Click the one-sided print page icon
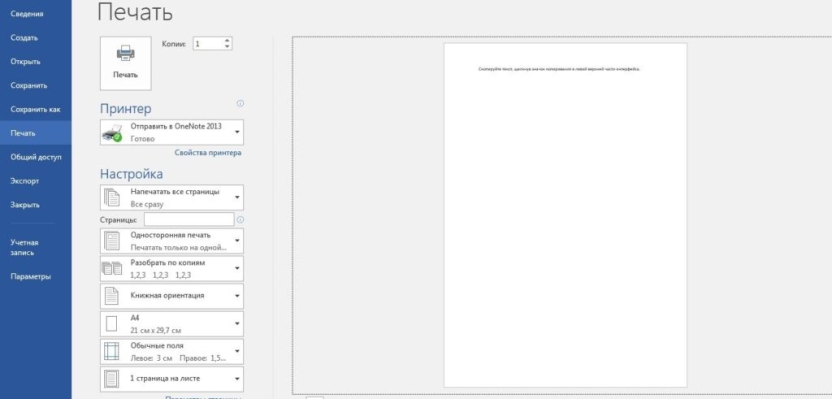This screenshot has width=832, height=399. coord(111,241)
